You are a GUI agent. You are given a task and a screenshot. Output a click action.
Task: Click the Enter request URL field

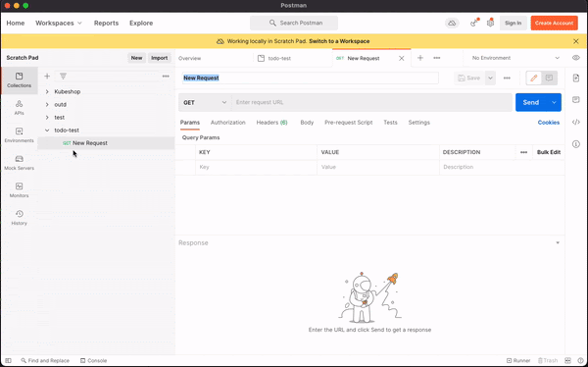click(371, 103)
